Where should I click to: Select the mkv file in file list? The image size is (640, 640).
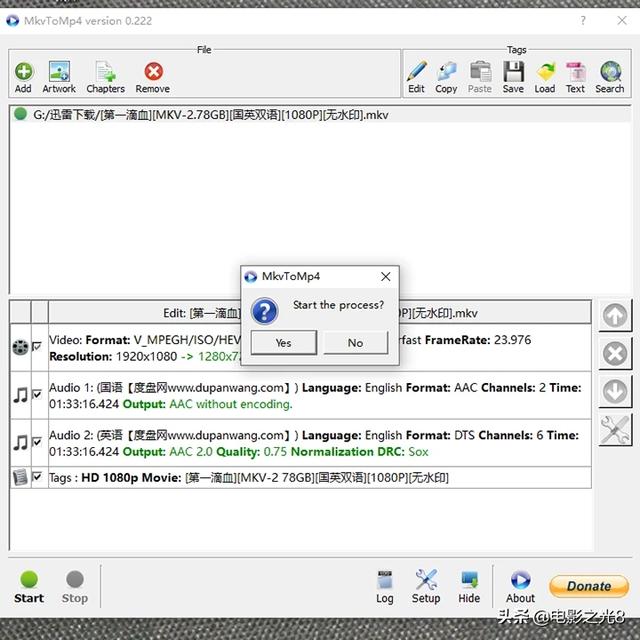pyautogui.click(x=200, y=115)
